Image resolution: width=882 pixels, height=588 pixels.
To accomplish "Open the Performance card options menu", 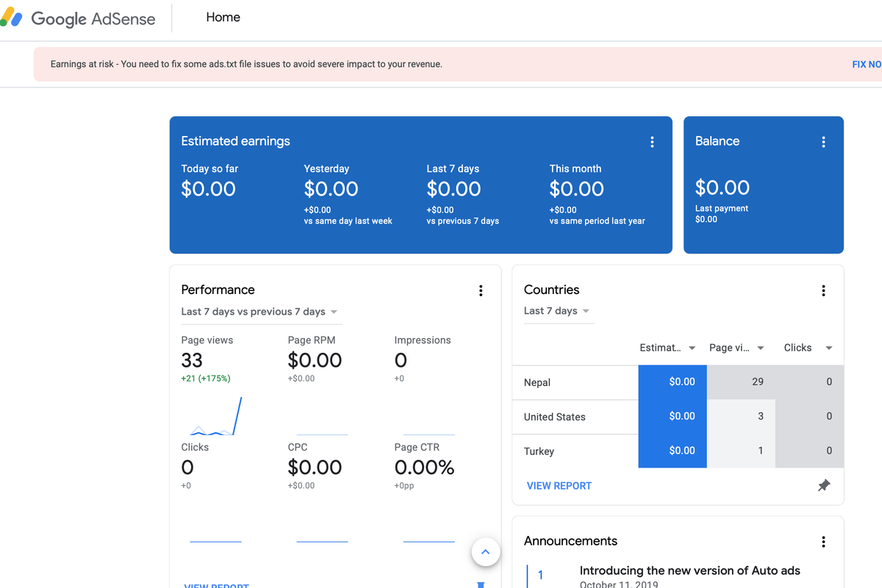I will coord(481,290).
